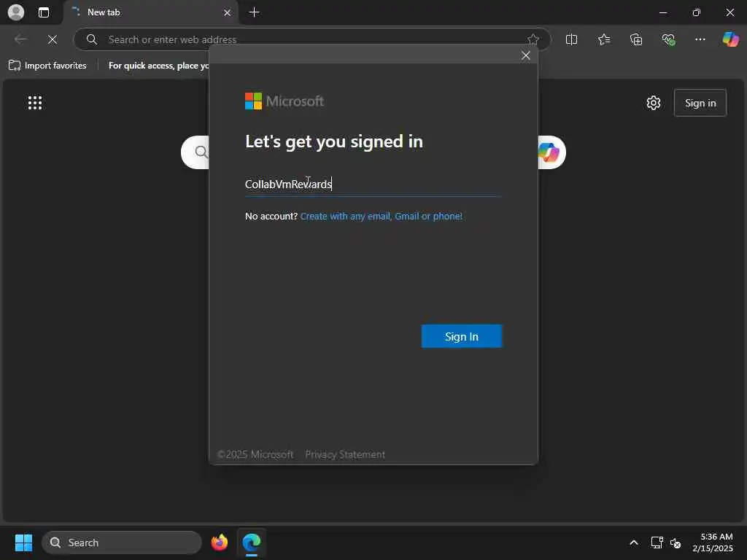Click magnifier icon in page search box
Viewport: 747px width, 560px height.
pos(201,152)
